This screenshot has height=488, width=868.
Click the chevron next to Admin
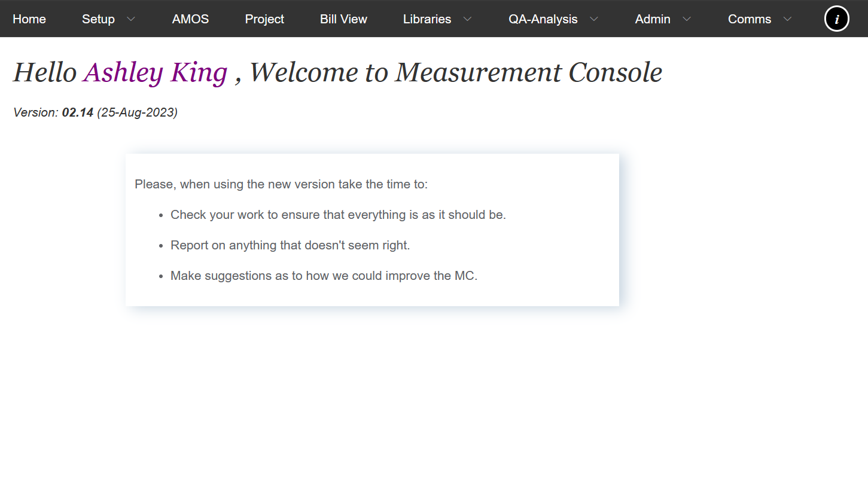[x=687, y=19]
